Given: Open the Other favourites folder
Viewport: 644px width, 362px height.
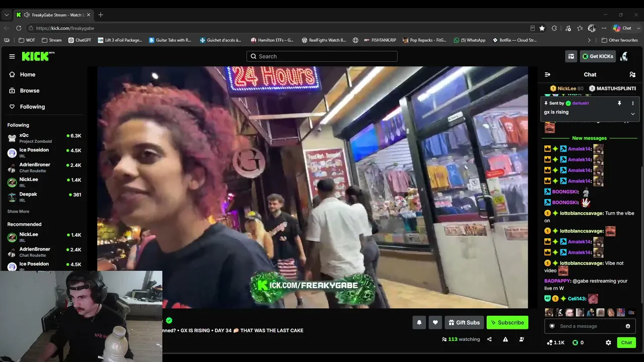Looking at the screenshot, I should coord(619,40).
